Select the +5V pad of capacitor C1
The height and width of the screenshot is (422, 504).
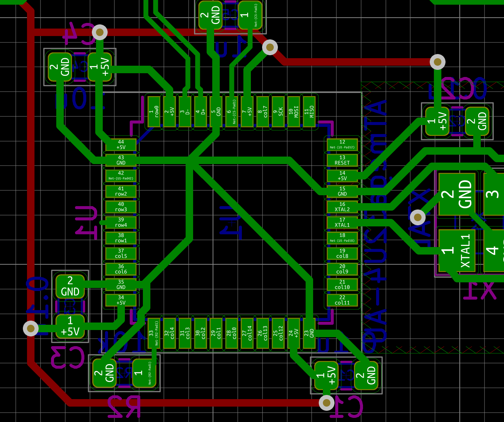coord(326,375)
